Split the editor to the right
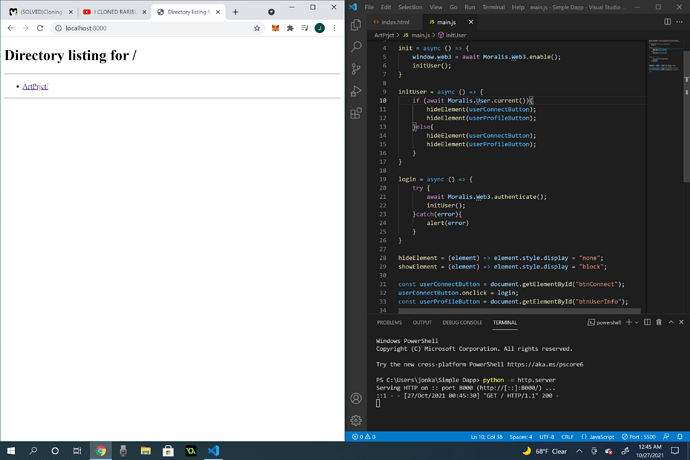The image size is (690, 460). tap(668, 22)
